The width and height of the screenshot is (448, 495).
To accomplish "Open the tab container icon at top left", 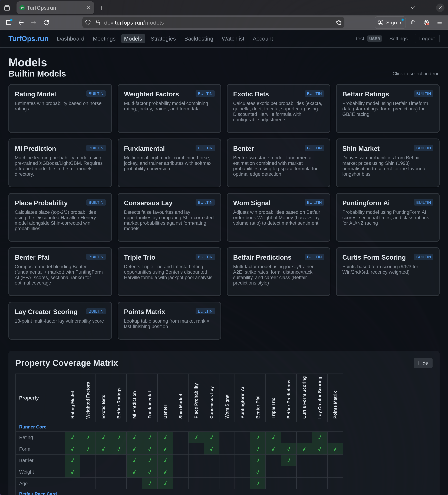I will coord(7,8).
